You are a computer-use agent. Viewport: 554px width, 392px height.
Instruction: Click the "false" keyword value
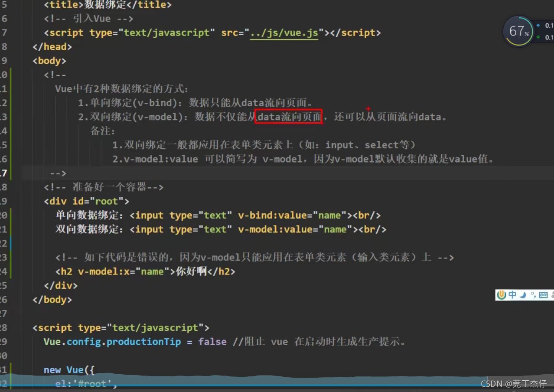click(x=212, y=342)
